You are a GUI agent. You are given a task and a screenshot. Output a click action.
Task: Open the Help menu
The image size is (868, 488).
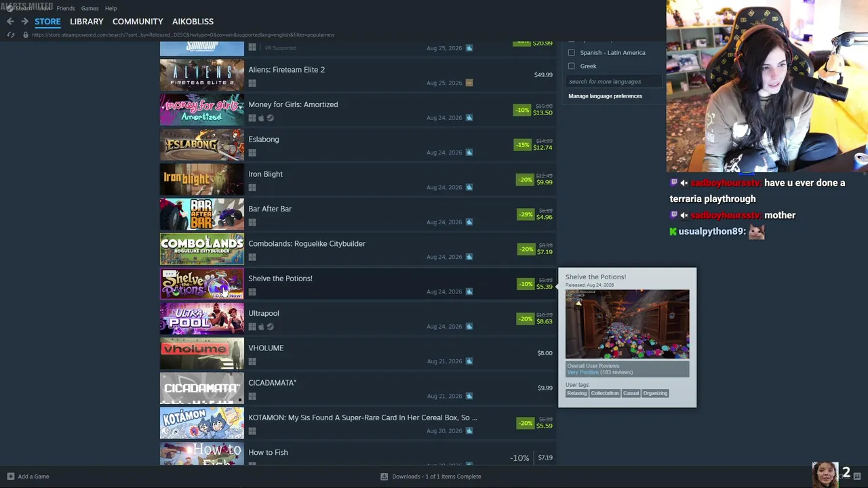click(x=111, y=8)
